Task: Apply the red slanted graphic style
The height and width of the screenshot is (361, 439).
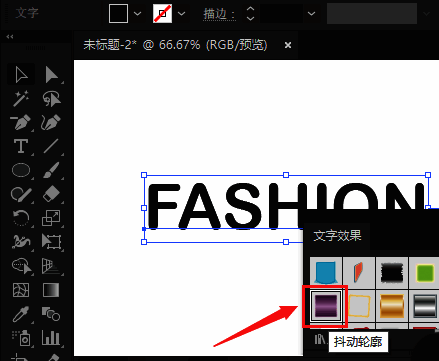Action: 359,273
